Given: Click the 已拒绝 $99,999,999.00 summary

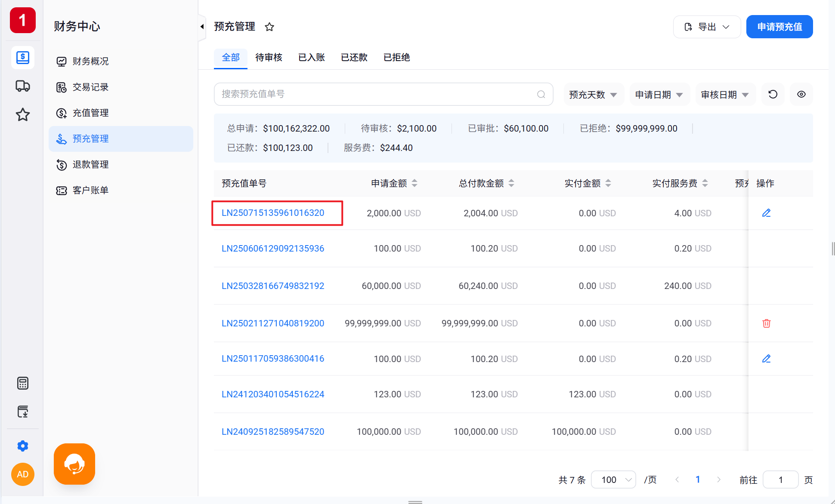Looking at the screenshot, I should pos(628,129).
